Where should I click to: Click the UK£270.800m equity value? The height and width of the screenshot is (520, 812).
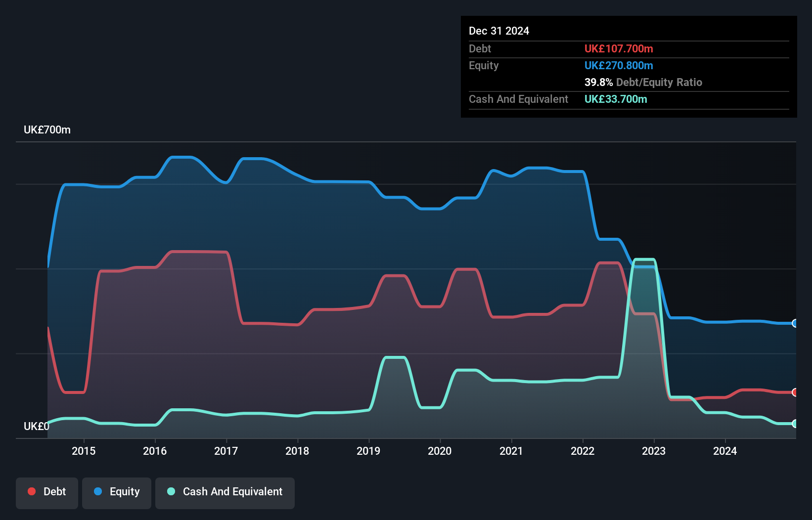619,65
